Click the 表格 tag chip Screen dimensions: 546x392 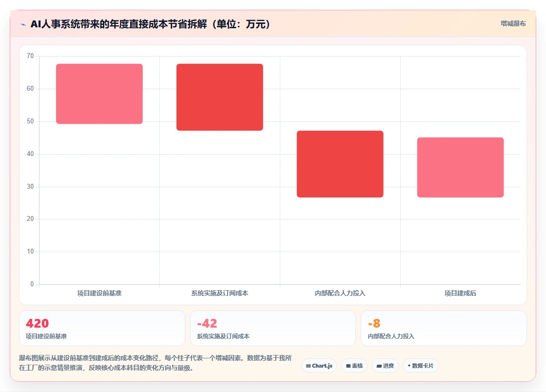(354, 366)
